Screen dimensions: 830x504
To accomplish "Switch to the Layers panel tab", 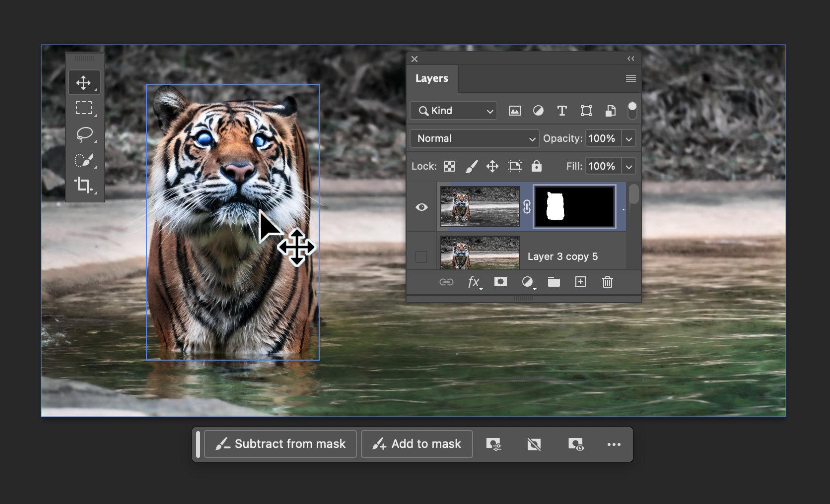I will click(x=431, y=78).
